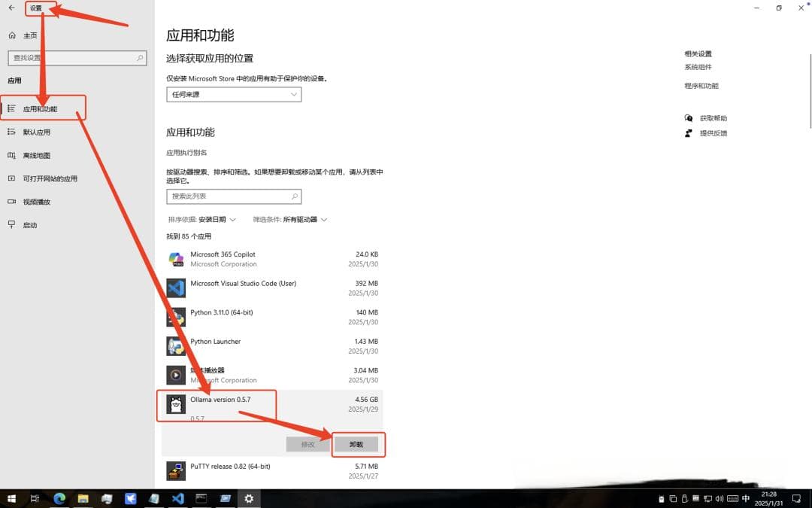The image size is (812, 508).
Task: Click the vertical scrollbar on right edge
Action: click(810, 91)
